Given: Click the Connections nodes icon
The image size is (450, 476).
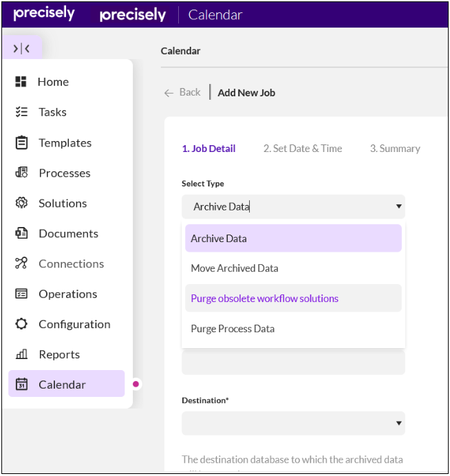Looking at the screenshot, I should (21, 263).
